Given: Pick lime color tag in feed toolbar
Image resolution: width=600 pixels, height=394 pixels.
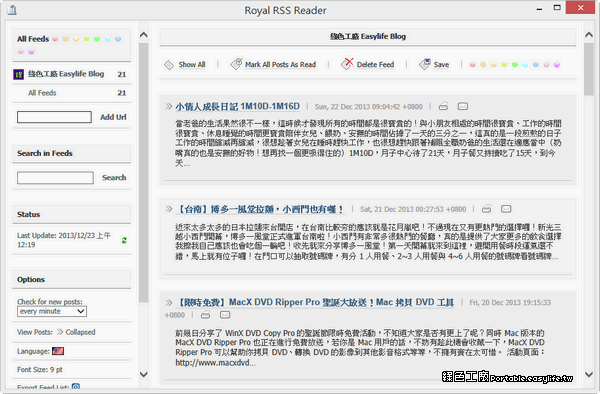Looking at the screenshot, I should click(x=504, y=65).
